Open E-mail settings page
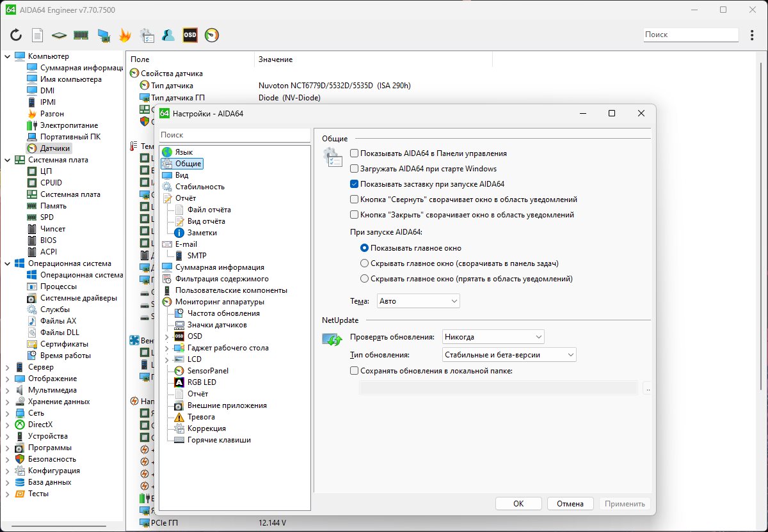This screenshot has height=532, width=768. (x=180, y=244)
